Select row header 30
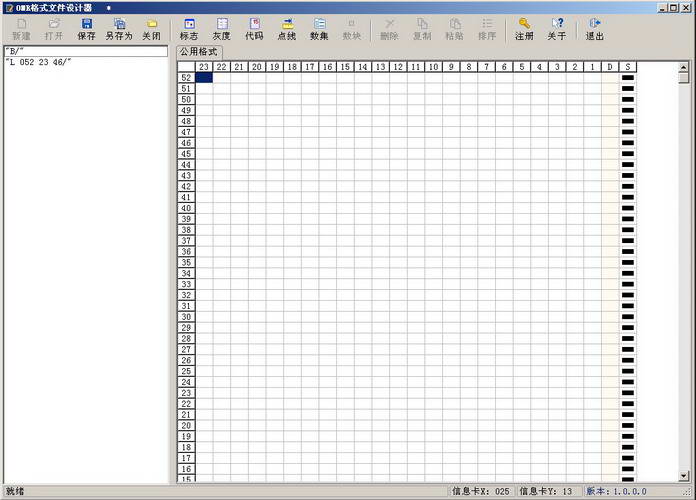 pos(186,317)
